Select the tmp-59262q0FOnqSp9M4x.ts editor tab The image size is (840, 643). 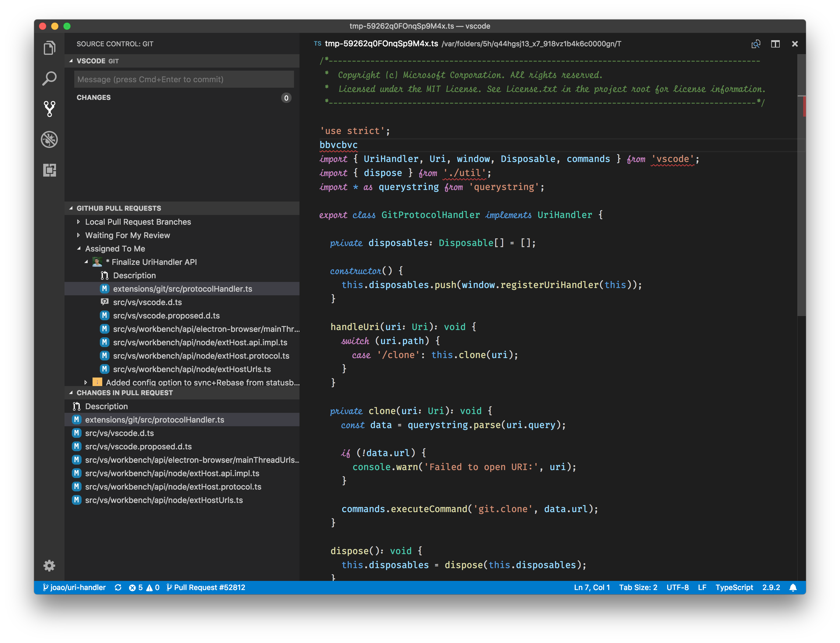tap(381, 44)
